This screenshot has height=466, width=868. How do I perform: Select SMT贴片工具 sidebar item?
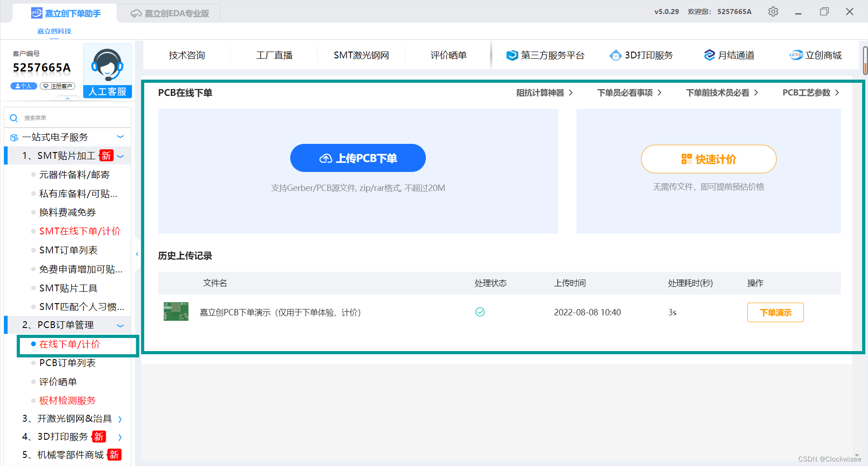point(68,288)
